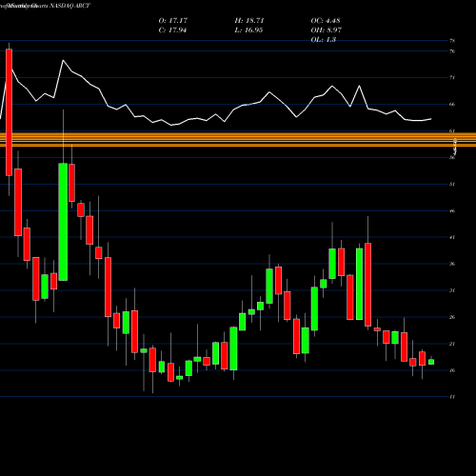This screenshot has width=476, height=476.
Task: Click the 26 price axis label
Action: click(x=452, y=317)
